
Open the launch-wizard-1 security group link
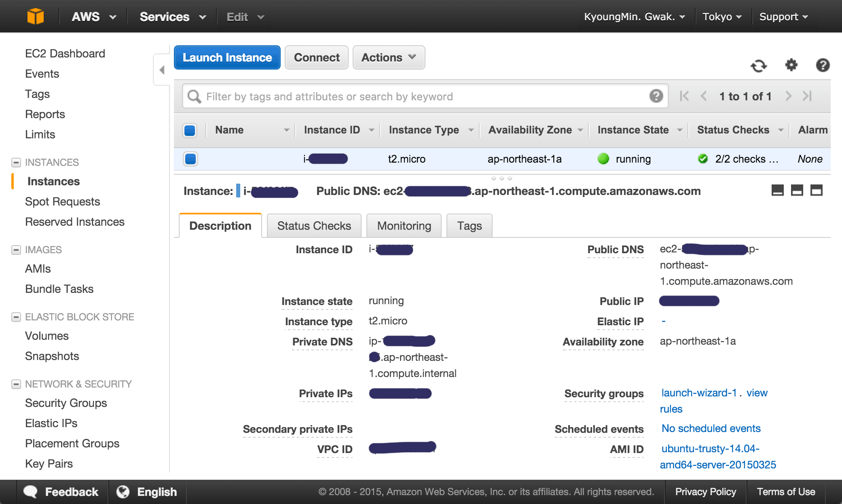coord(699,393)
